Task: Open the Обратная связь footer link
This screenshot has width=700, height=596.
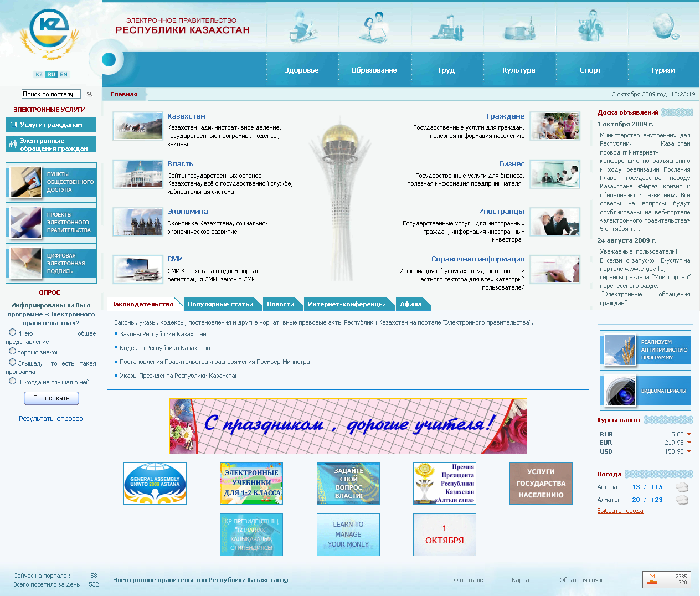Action: pos(581,580)
